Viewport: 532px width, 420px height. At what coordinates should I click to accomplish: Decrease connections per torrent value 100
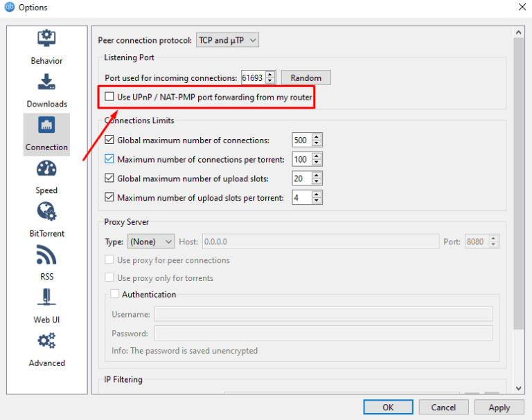coord(317,163)
